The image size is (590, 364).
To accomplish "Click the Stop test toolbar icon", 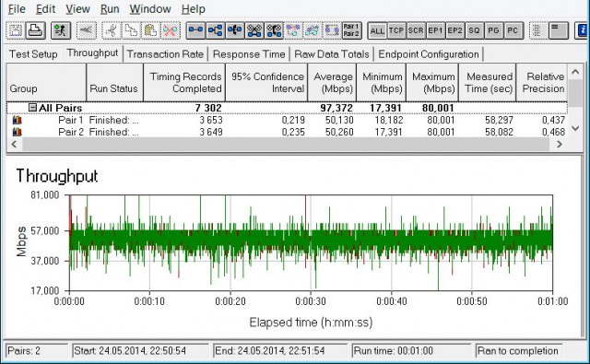I will [86, 30].
